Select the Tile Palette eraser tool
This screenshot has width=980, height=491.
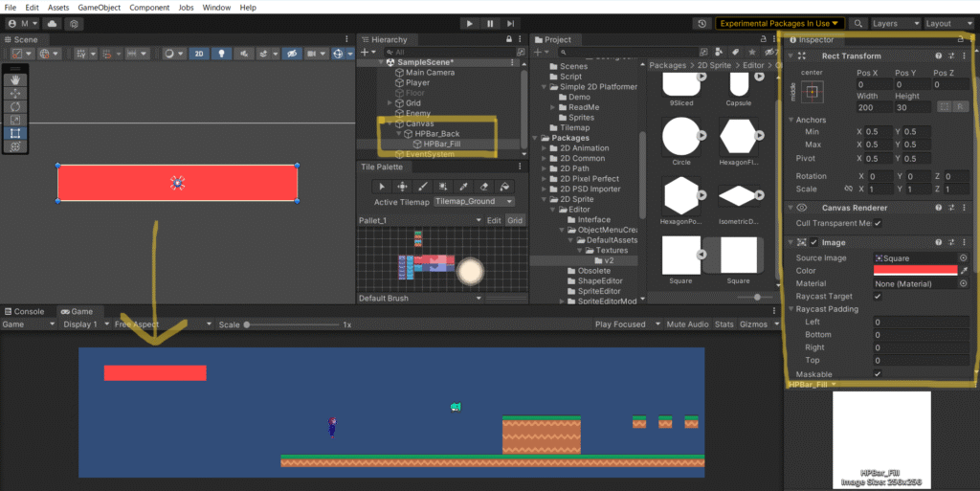coord(484,186)
